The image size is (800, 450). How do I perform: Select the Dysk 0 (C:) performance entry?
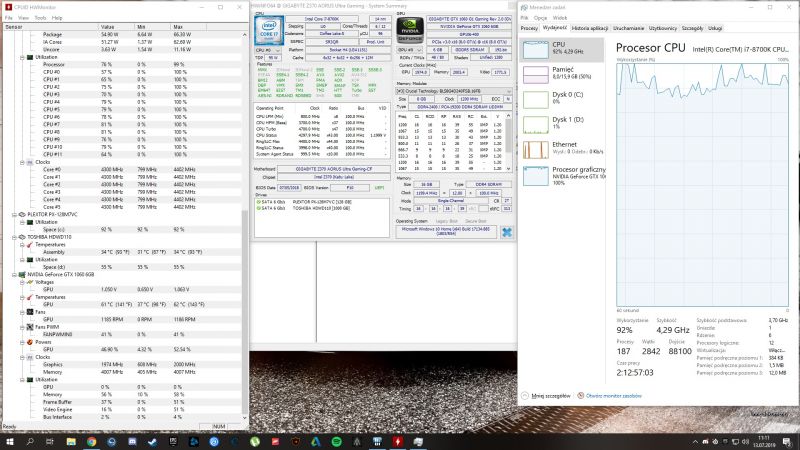tap(562, 98)
